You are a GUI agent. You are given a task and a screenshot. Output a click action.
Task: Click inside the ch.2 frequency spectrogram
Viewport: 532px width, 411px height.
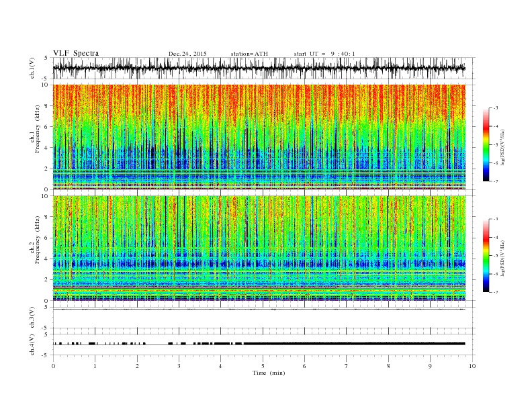click(x=259, y=248)
